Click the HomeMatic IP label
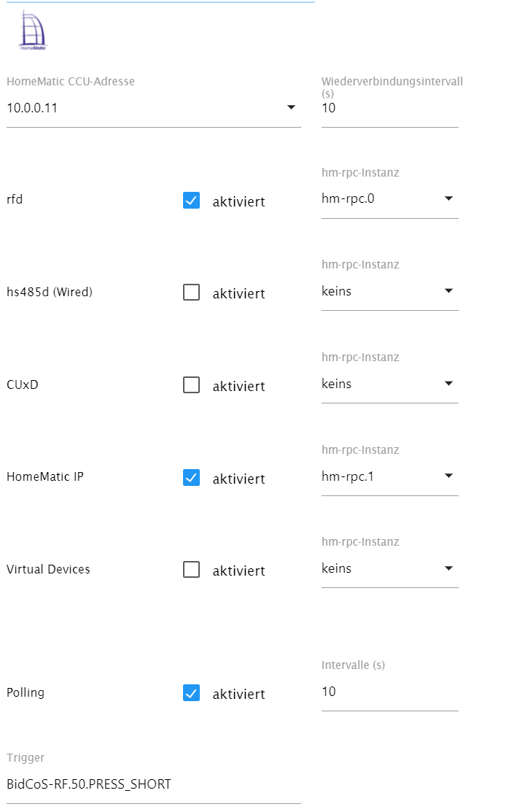This screenshot has width=525, height=812. (45, 476)
